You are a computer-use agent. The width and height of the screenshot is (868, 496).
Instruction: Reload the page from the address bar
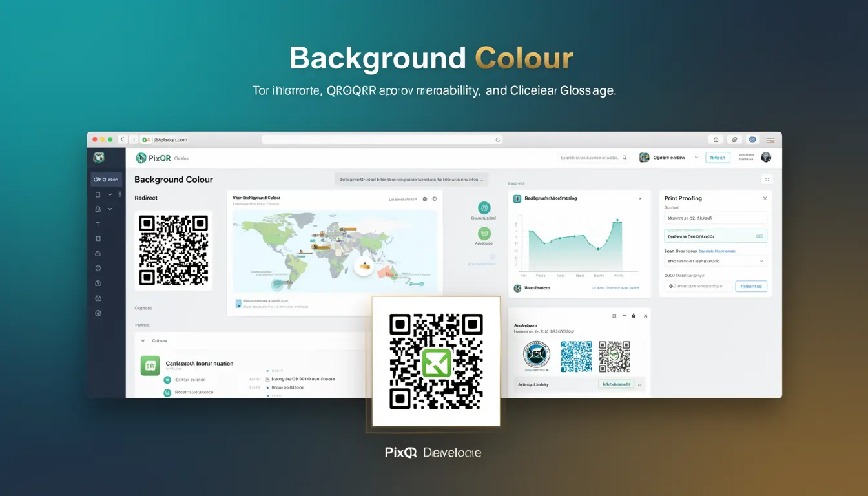tap(497, 139)
